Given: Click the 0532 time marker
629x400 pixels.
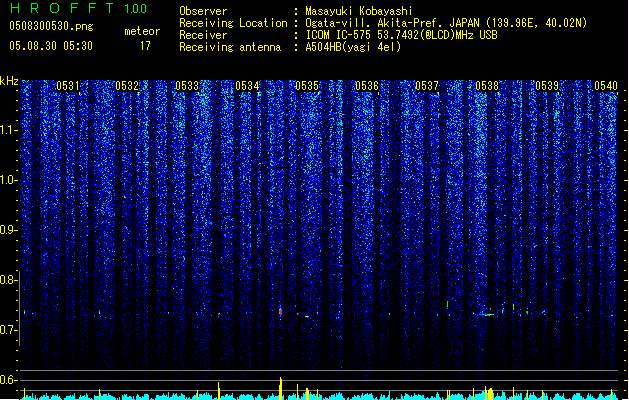Looking at the screenshot, I should 127,86.
